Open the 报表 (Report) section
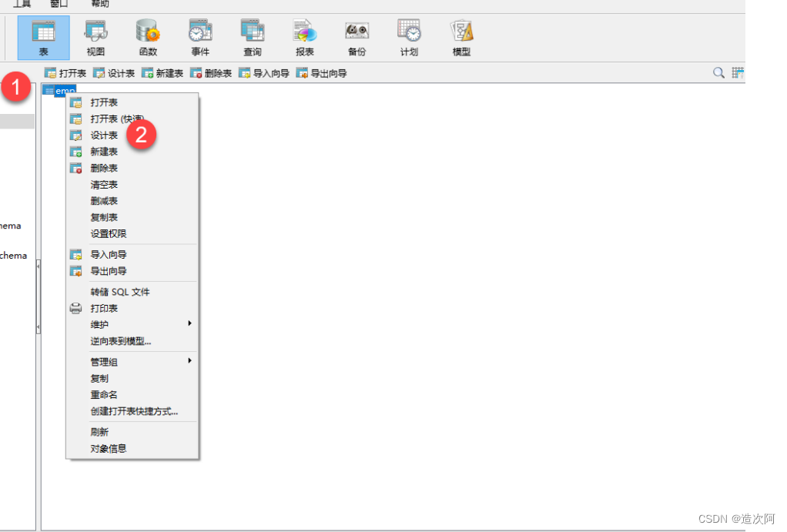Image resolution: width=787 pixels, height=532 pixels. (305, 38)
